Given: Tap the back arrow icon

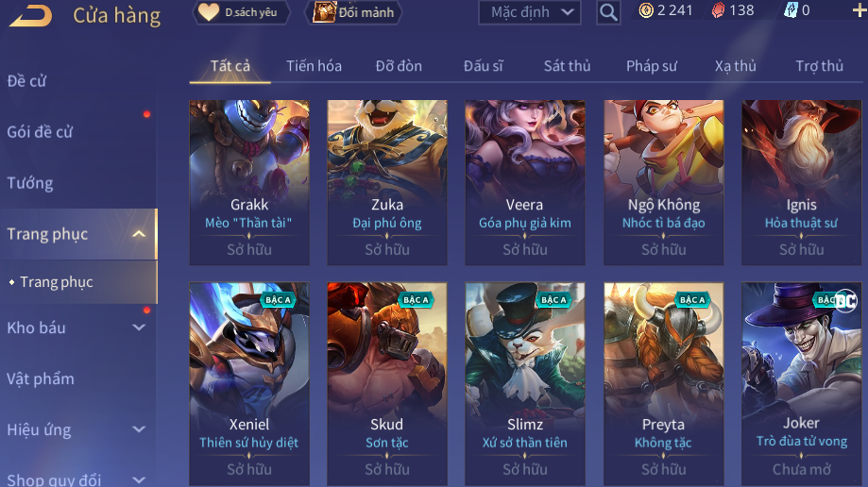Looking at the screenshot, I should (31, 15).
